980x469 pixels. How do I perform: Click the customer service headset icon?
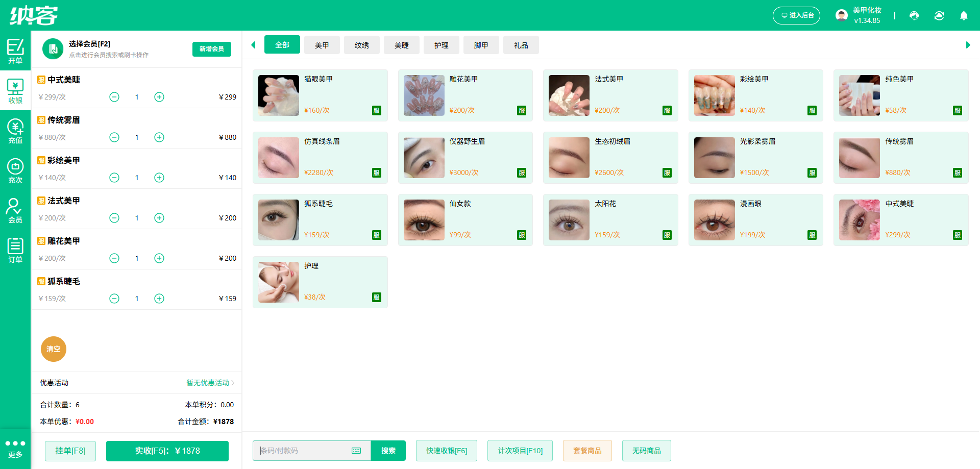point(914,15)
